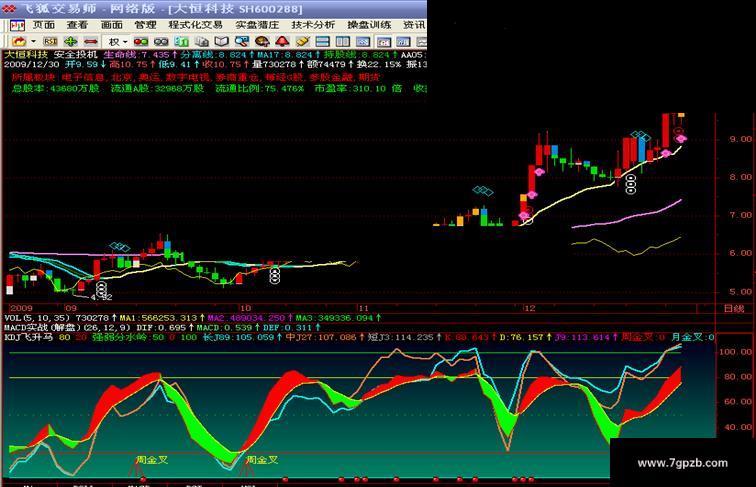The height and width of the screenshot is (487, 756).
Task: Click the RSI indicator toolbar icon
Action: (50, 42)
